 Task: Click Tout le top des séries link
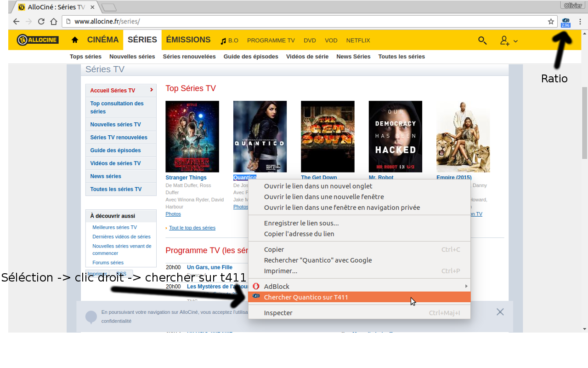point(192,228)
